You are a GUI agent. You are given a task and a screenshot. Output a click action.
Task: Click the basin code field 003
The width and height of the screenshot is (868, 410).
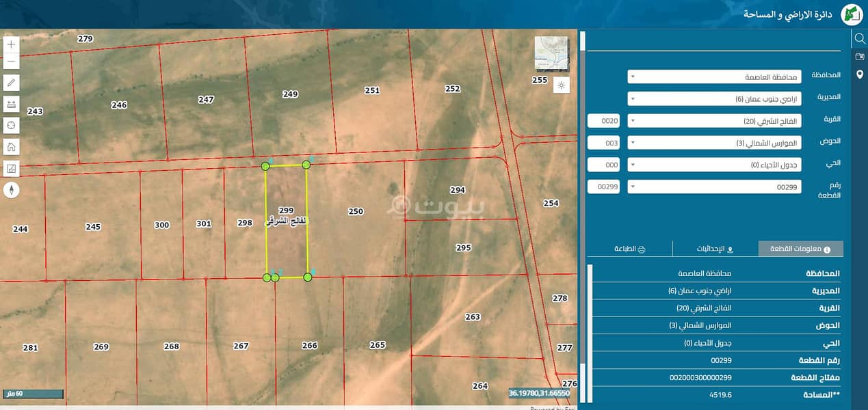(604, 143)
